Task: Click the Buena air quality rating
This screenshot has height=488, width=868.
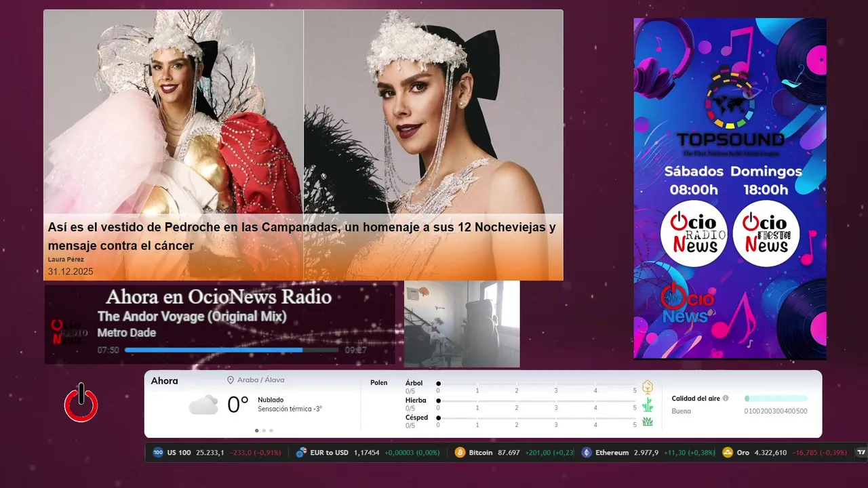Action: tap(682, 411)
